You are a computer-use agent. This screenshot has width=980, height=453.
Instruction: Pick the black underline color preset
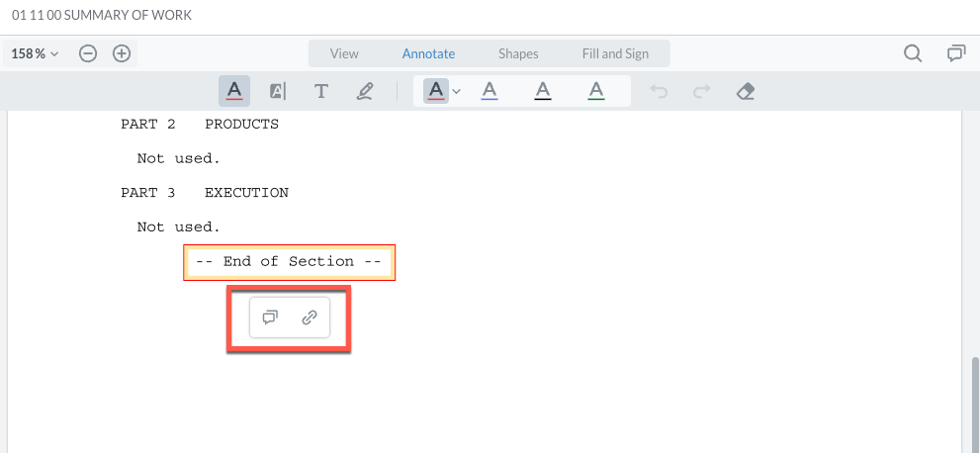tap(542, 91)
